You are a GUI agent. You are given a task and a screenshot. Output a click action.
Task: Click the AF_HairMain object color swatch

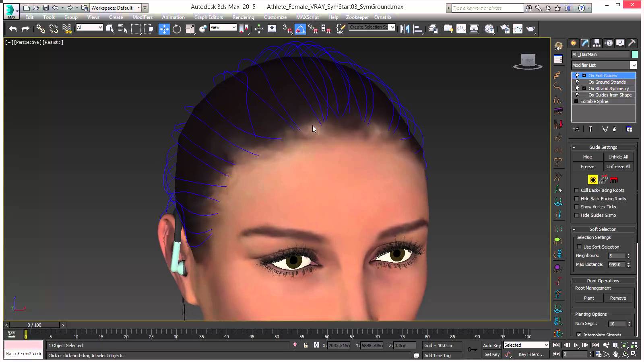[x=635, y=54]
